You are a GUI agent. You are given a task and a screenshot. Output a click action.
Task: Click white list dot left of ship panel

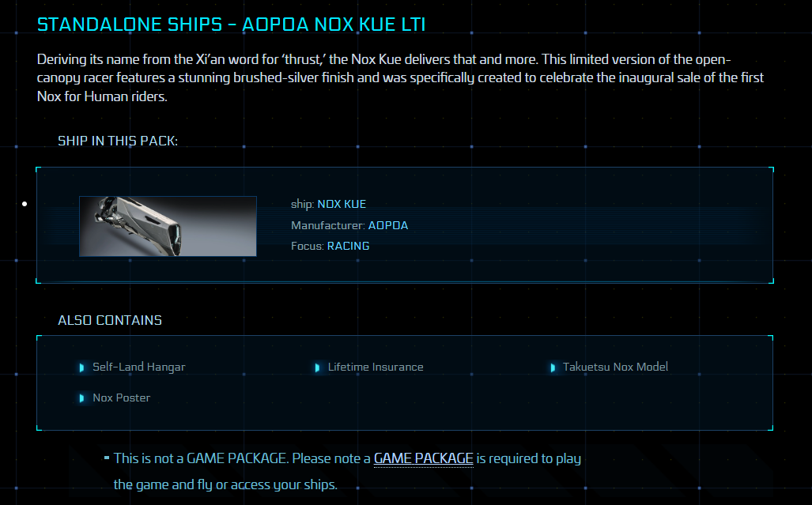point(25,204)
